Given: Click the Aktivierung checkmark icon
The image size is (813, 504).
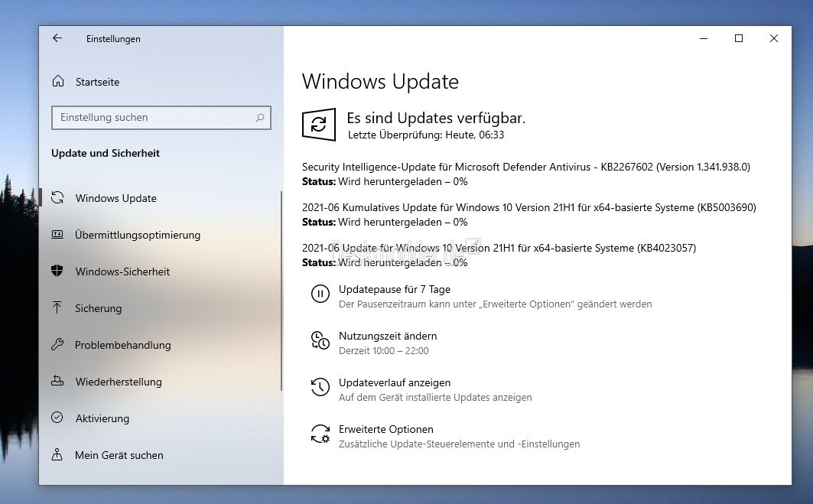Looking at the screenshot, I should click(x=57, y=418).
